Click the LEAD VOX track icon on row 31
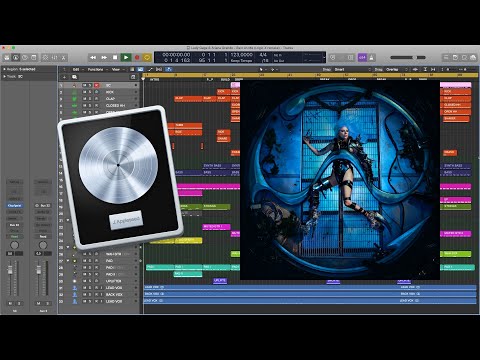 click(75, 288)
